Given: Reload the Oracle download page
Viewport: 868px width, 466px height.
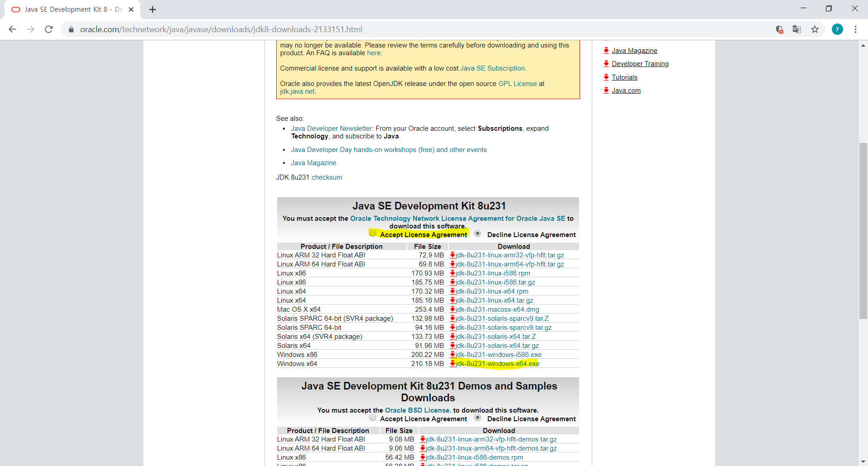Looking at the screenshot, I should [49, 29].
